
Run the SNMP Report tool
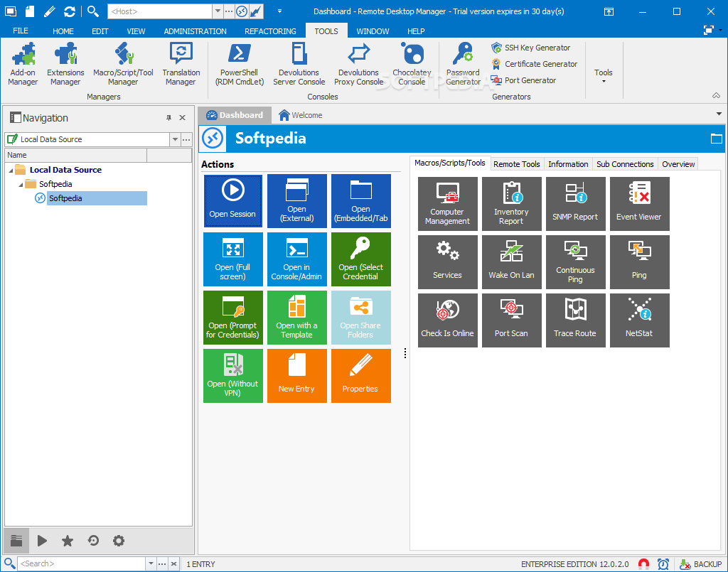click(576, 204)
